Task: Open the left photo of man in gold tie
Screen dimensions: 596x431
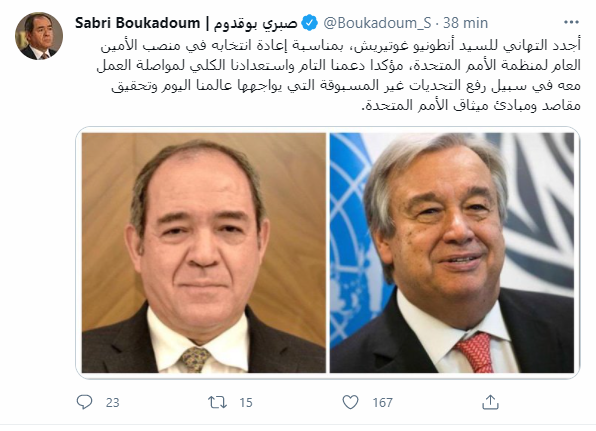Action: click(204, 253)
